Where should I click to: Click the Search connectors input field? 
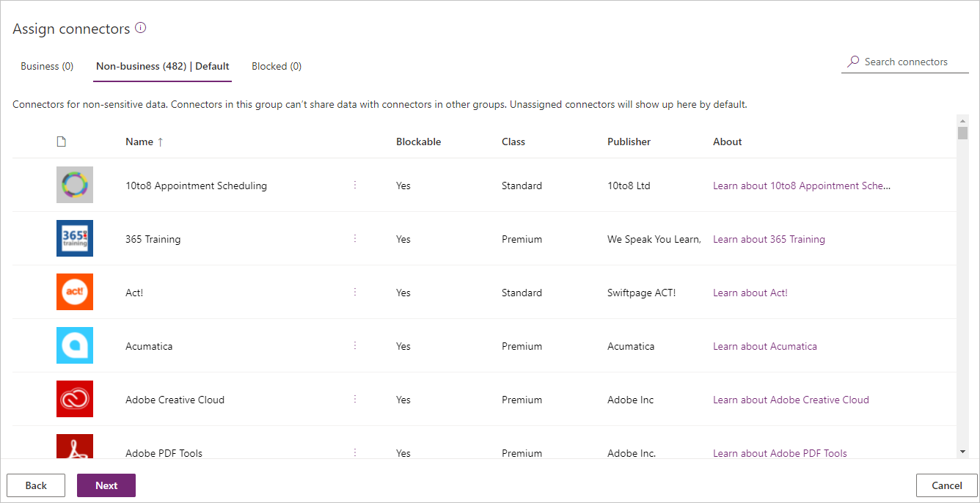point(905,62)
